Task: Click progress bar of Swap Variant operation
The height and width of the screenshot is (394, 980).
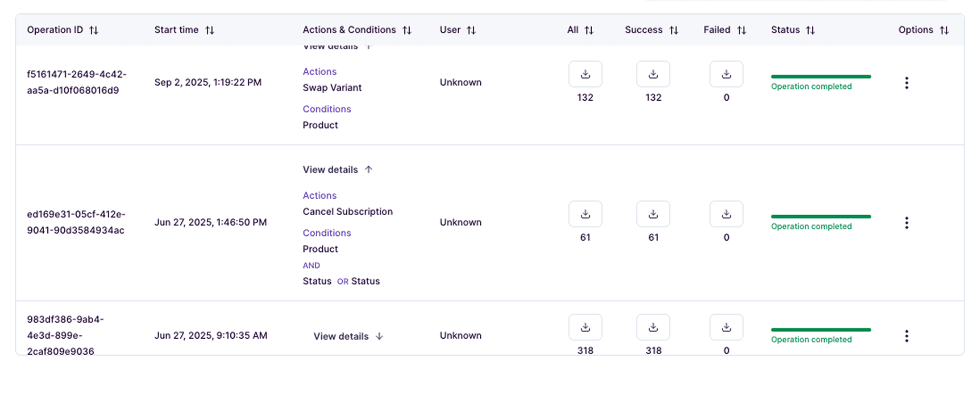Action: (x=821, y=77)
